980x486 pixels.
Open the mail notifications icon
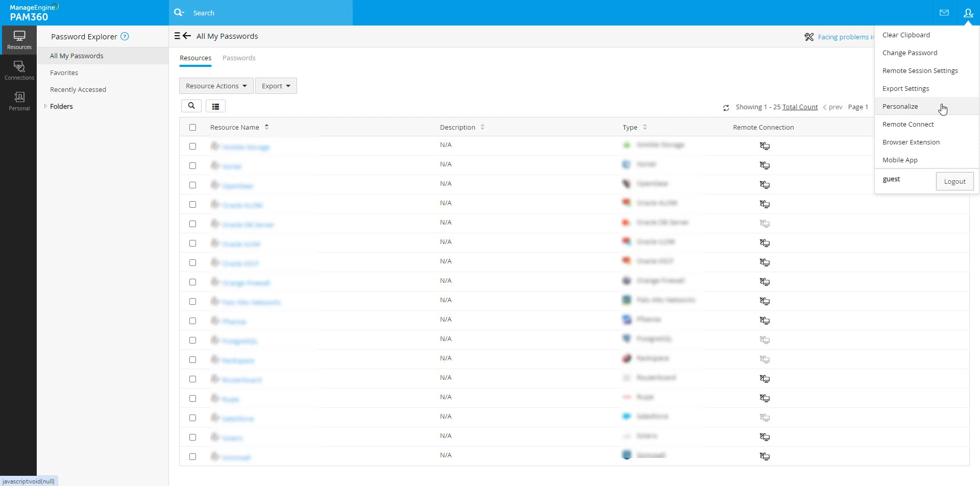point(944,13)
